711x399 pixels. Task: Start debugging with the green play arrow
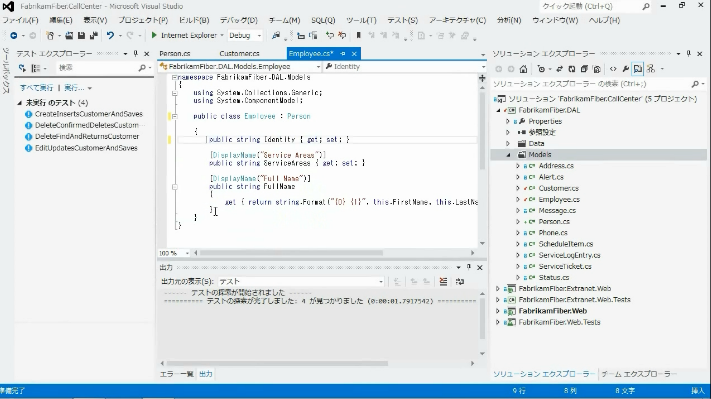click(154, 35)
